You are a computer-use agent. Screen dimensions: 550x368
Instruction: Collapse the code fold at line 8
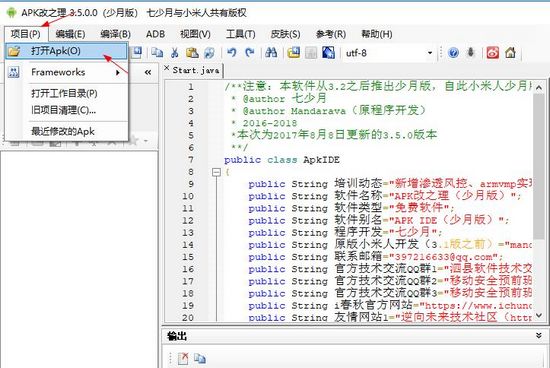click(x=216, y=172)
